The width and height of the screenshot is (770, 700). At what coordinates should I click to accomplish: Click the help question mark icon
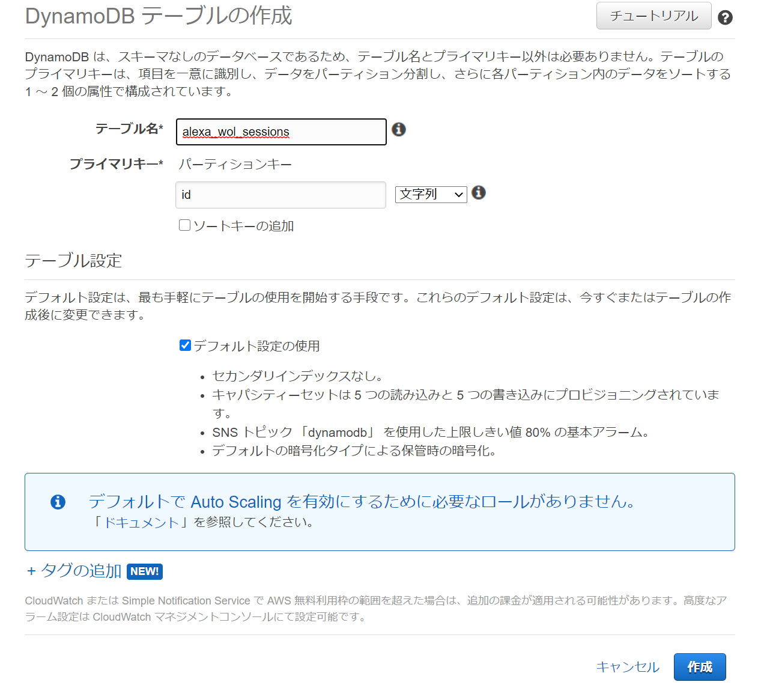pyautogui.click(x=725, y=17)
